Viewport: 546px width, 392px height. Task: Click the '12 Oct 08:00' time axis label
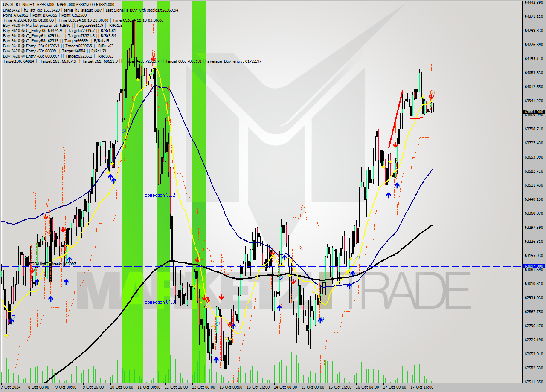pyautogui.click(x=203, y=387)
